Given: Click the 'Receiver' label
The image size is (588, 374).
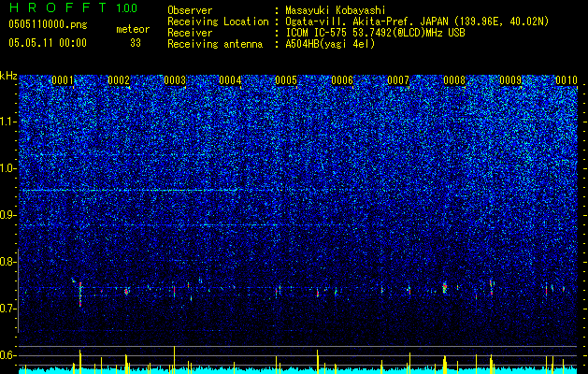Looking at the screenshot, I should [x=190, y=33].
